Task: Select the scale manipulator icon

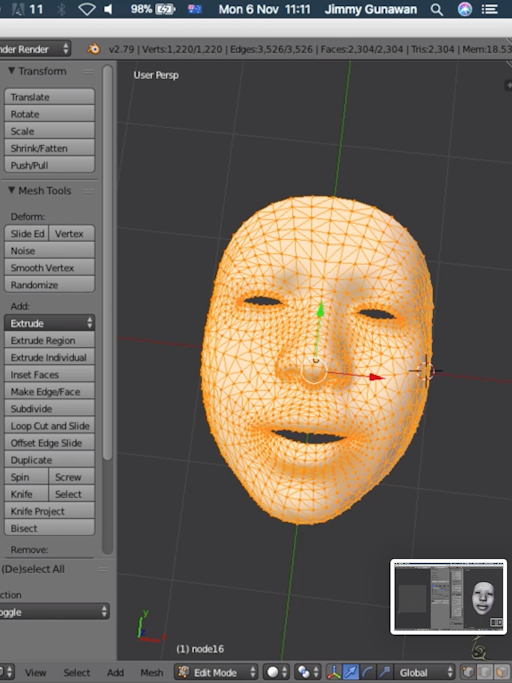Action: click(384, 672)
